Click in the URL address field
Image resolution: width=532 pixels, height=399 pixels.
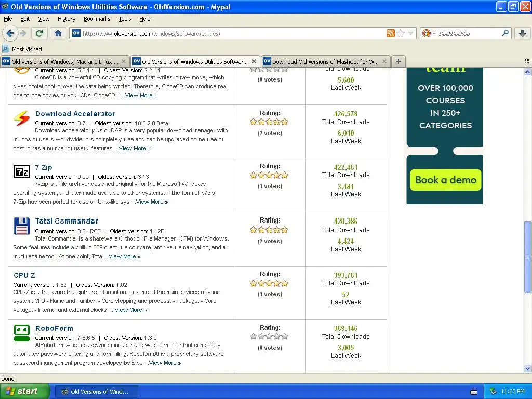(x=232, y=33)
